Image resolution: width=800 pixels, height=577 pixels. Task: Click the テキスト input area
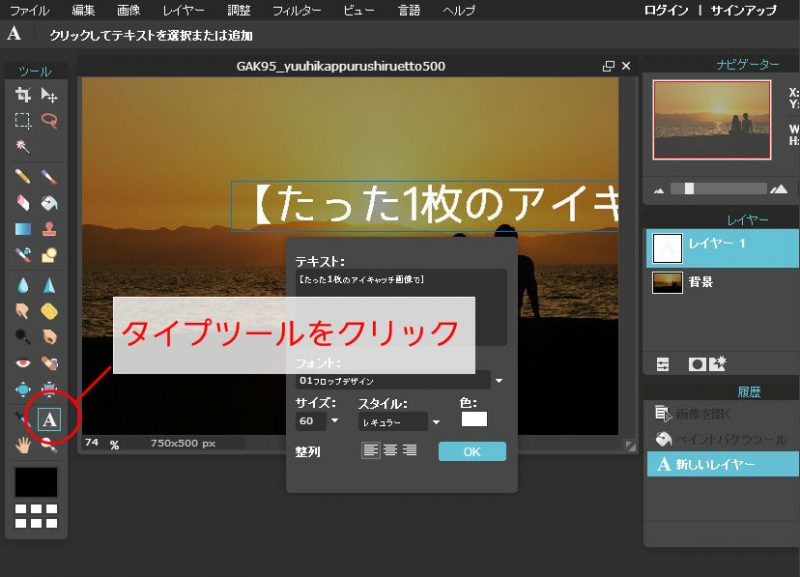point(401,308)
